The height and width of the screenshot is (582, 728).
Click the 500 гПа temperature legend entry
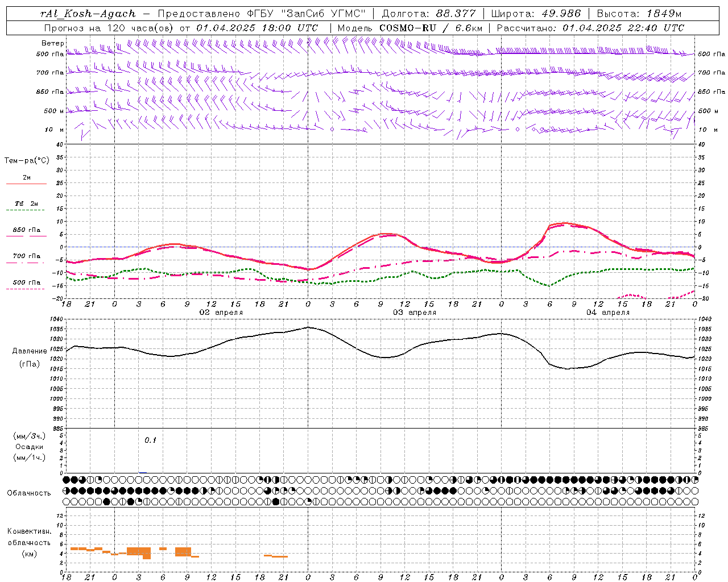tap(27, 282)
